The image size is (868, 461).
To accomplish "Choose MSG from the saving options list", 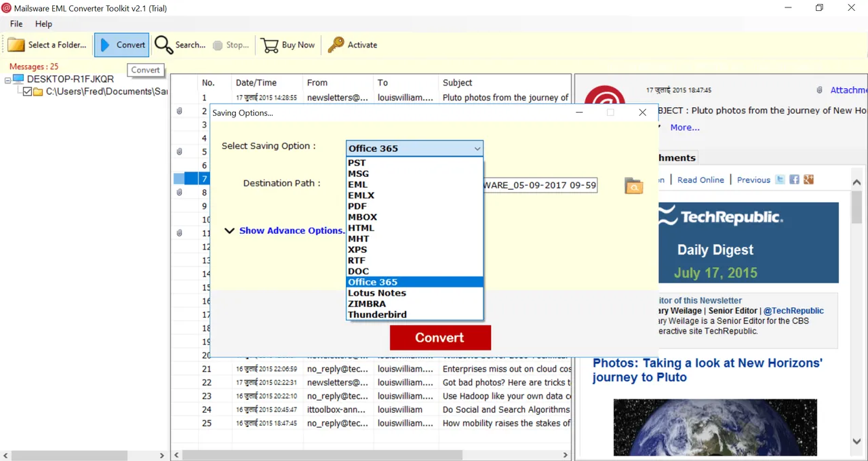I will [x=414, y=174].
